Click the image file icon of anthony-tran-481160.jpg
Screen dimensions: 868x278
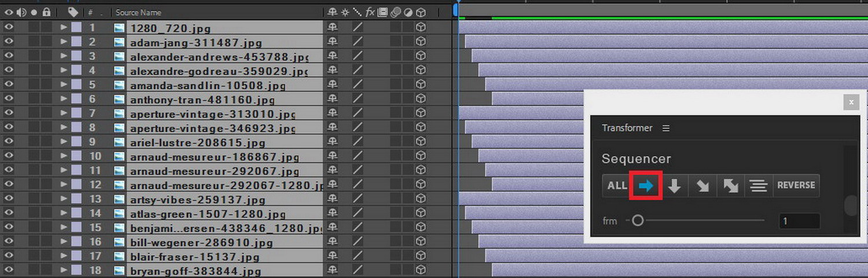(x=119, y=99)
